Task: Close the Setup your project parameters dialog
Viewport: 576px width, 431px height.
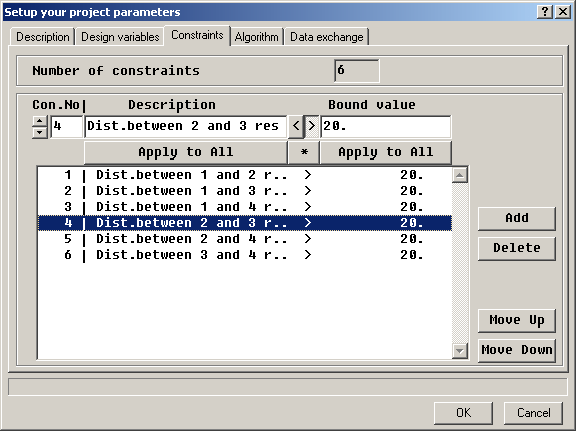Action: click(x=563, y=12)
